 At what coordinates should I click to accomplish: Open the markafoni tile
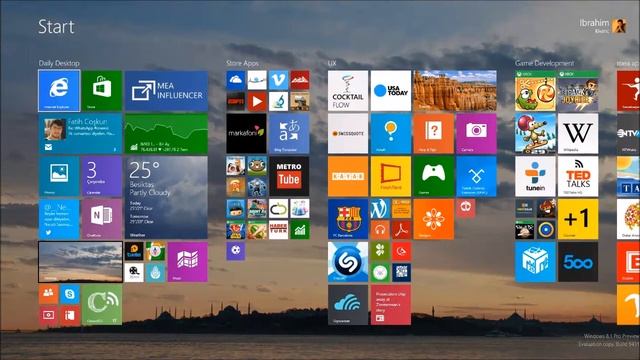(x=247, y=133)
